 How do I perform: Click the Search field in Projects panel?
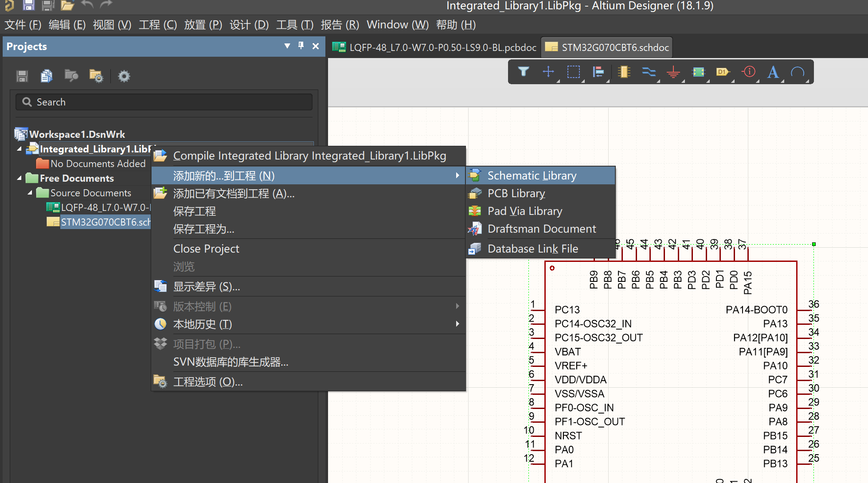tap(164, 102)
